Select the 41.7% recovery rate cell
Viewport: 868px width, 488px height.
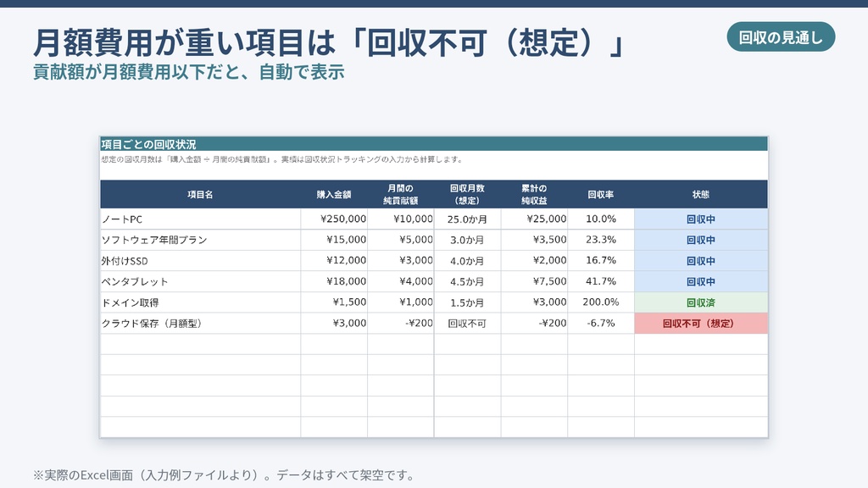click(x=601, y=281)
